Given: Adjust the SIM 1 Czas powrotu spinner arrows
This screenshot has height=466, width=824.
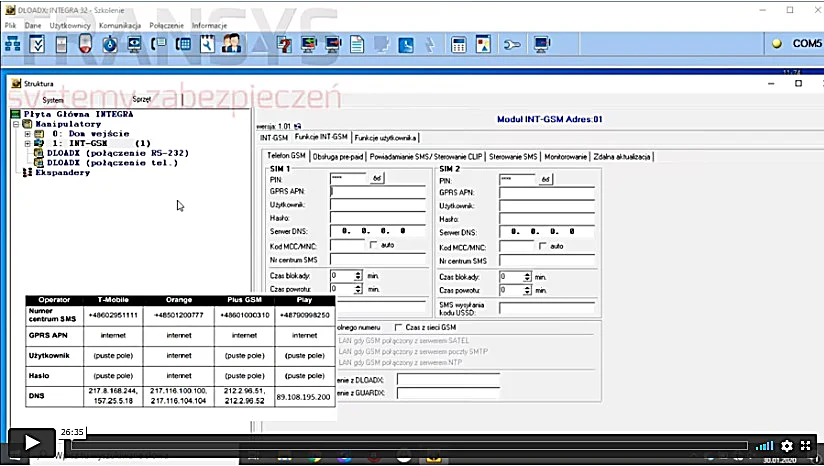Looking at the screenshot, I should [x=358, y=289].
